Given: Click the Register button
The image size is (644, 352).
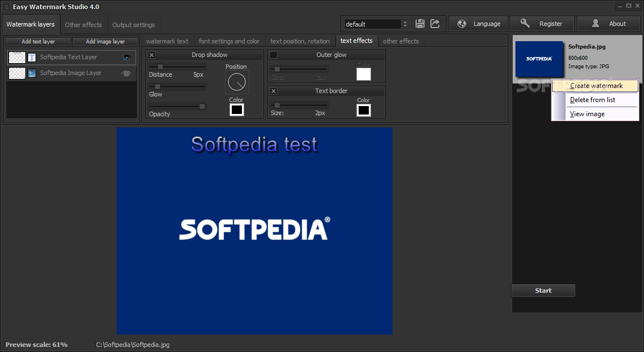Looking at the screenshot, I should point(542,24).
